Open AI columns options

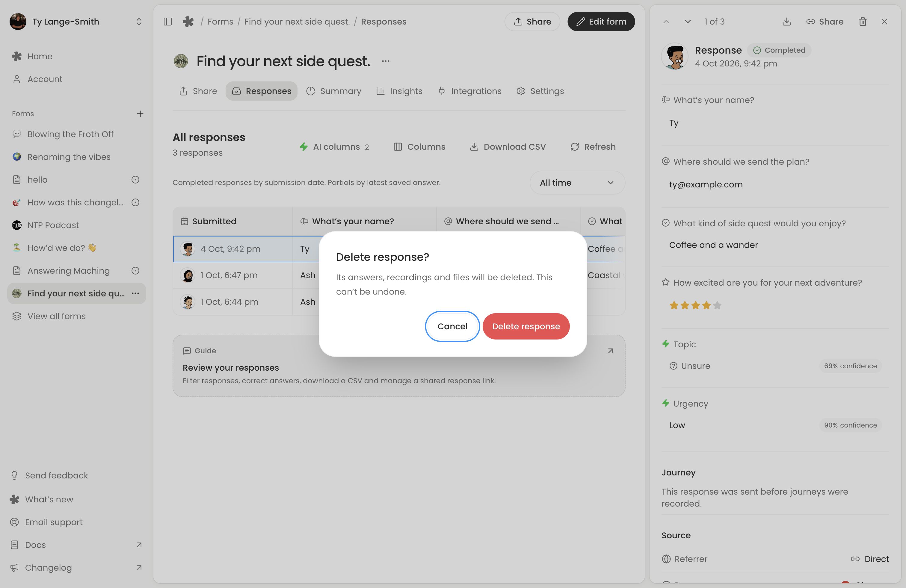(334, 147)
